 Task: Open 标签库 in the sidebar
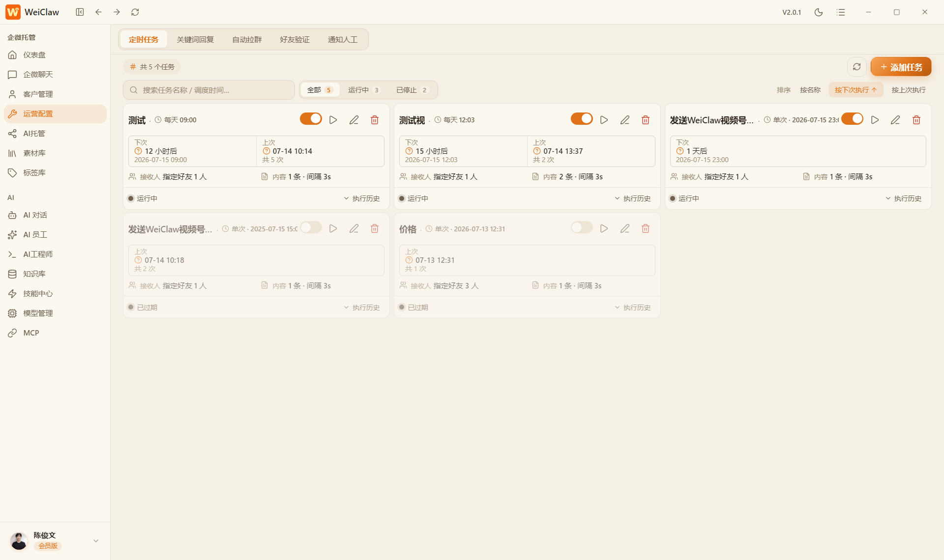click(55, 173)
